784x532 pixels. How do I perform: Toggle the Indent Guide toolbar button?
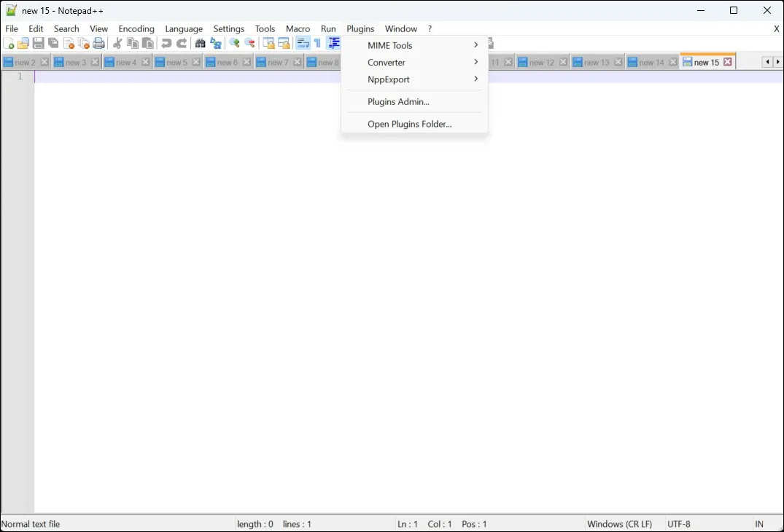pyautogui.click(x=333, y=44)
